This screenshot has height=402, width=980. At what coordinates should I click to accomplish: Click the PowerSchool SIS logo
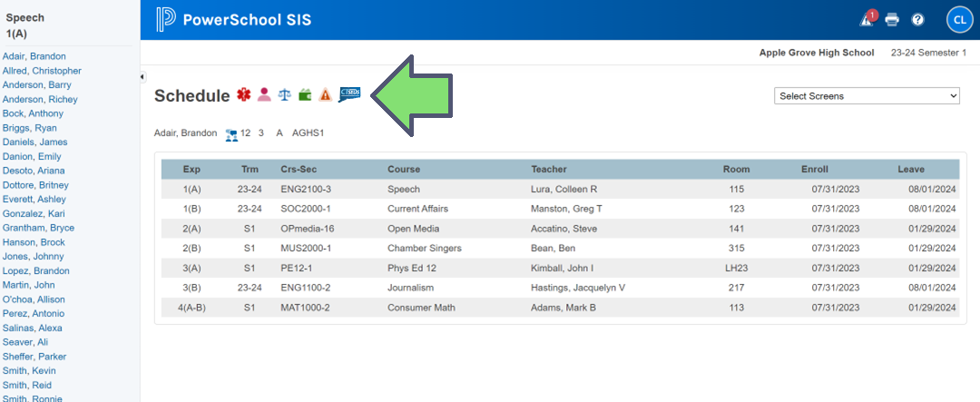[233, 19]
